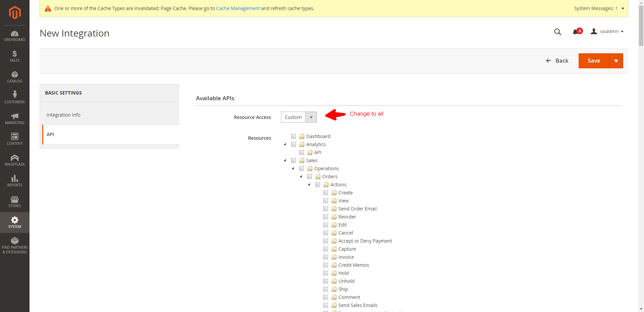Click the Ship resource folder icon
Image resolution: width=644 pixels, height=312 pixels.
334,289
